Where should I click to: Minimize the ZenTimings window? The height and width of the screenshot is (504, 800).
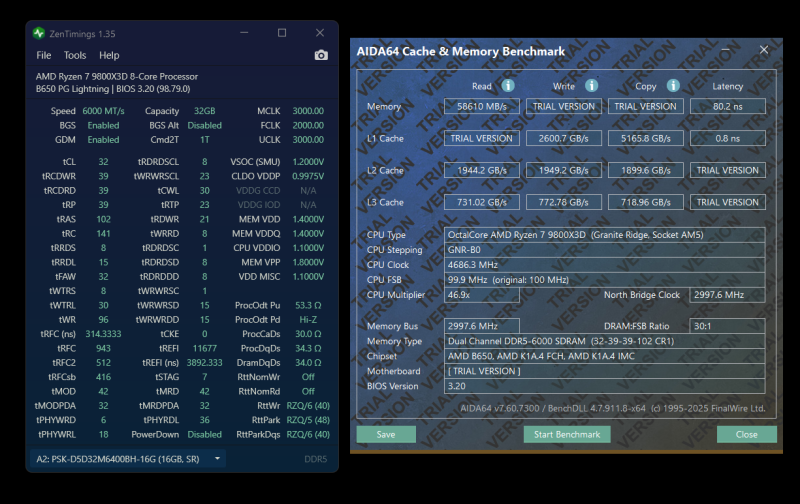(x=244, y=33)
